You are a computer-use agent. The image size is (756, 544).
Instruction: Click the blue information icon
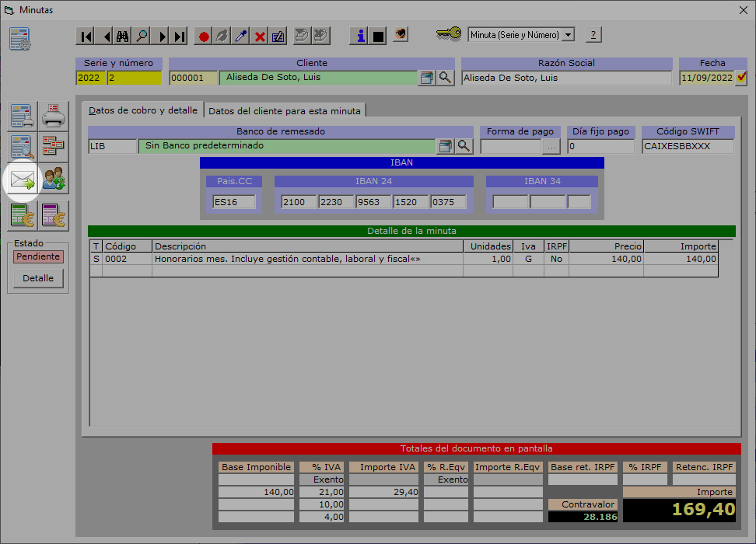click(x=360, y=36)
